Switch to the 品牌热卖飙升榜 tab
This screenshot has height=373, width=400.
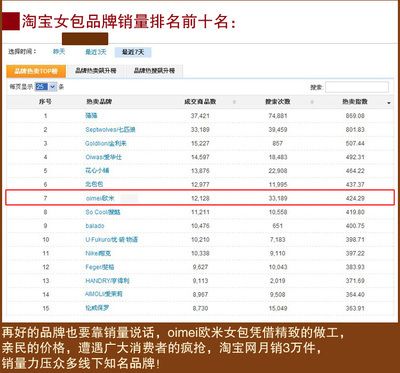[x=96, y=71]
